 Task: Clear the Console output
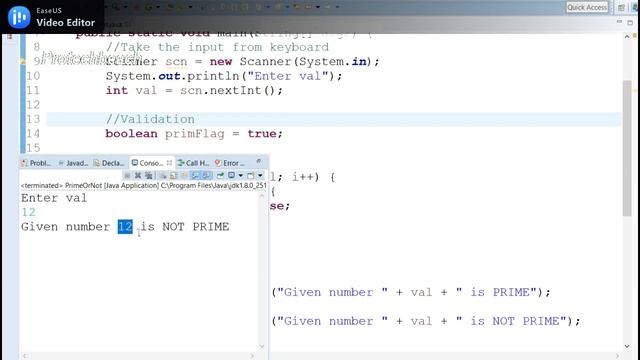pos(163,176)
